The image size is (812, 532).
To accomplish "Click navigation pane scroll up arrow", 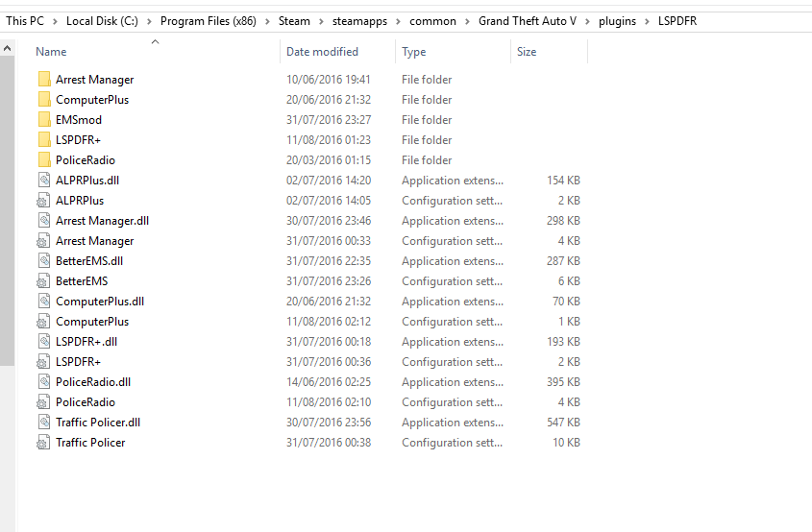I will [x=8, y=48].
